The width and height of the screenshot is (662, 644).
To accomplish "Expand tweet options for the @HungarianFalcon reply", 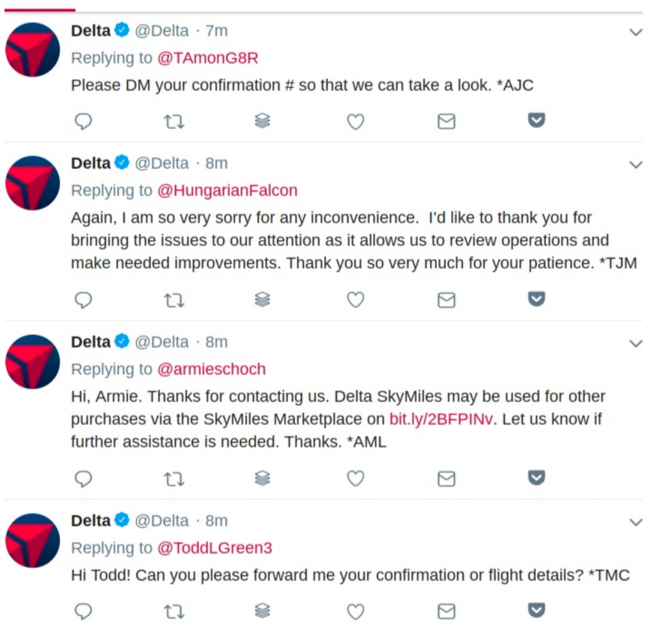I will (x=636, y=165).
